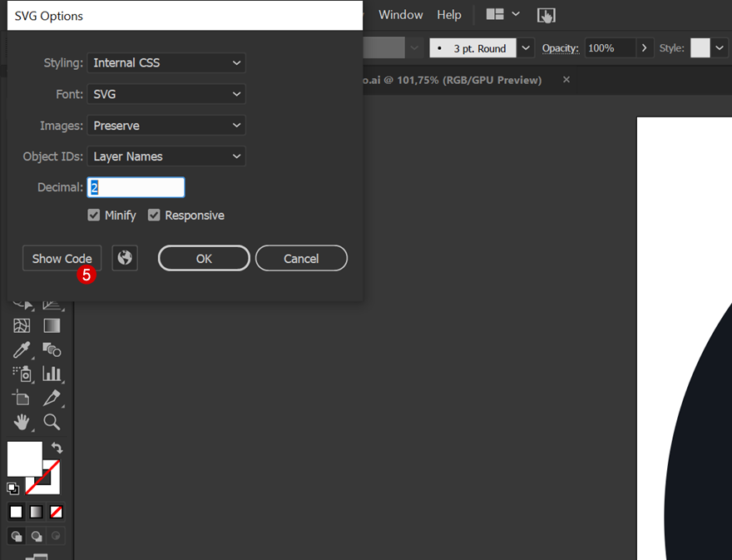
Task: Uncheck the Responsive checkbox
Action: coord(154,216)
